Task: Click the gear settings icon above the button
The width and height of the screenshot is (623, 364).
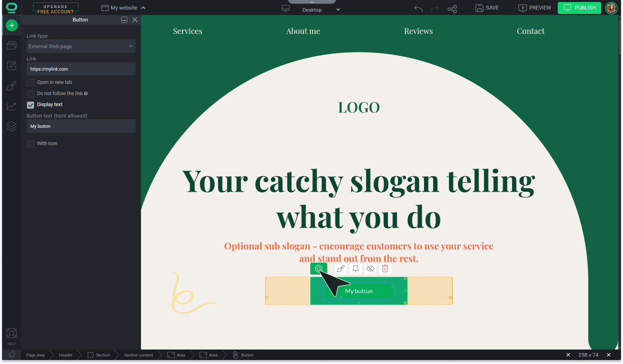Action: (x=318, y=269)
